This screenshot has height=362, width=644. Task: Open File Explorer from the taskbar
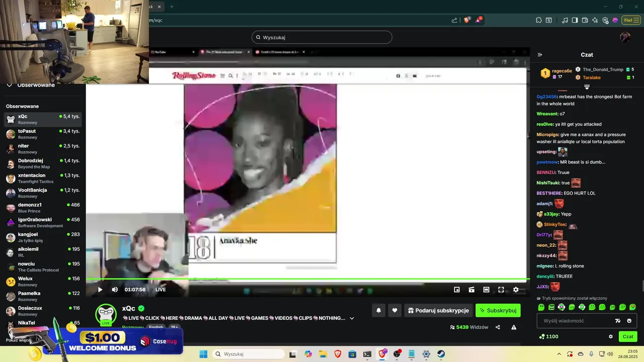click(323, 354)
